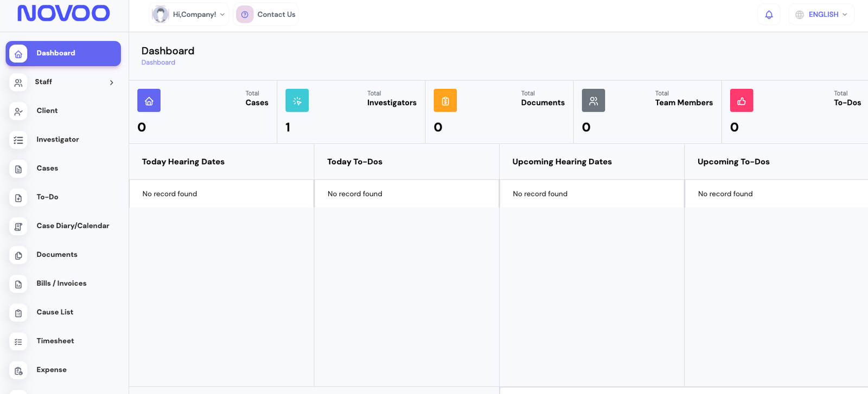Click the Cause List sidebar icon
Image resolution: width=868 pixels, height=394 pixels.
18,313
